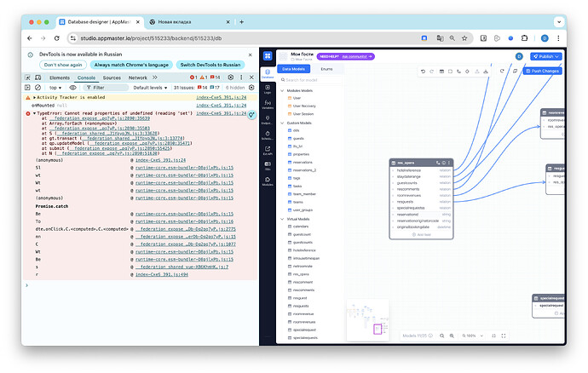The image size is (588, 373).
Task: Open the top context dropdown
Action: pyautogui.click(x=55, y=88)
